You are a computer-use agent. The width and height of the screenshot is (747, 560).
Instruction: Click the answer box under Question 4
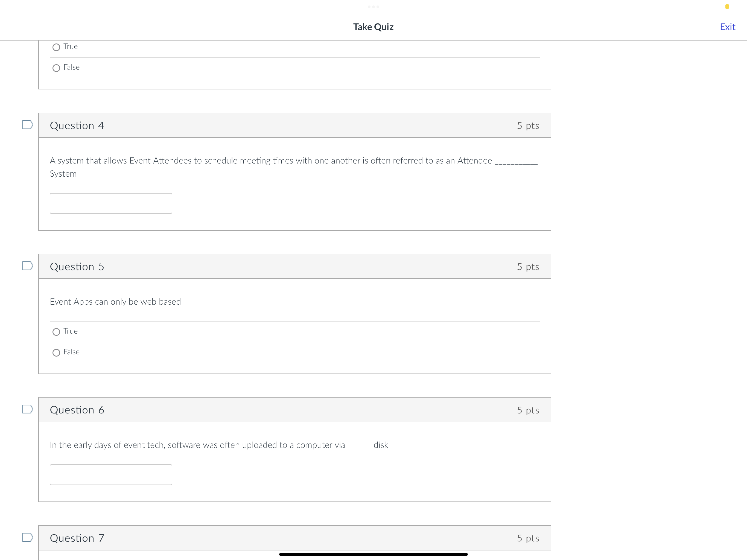[111, 203]
